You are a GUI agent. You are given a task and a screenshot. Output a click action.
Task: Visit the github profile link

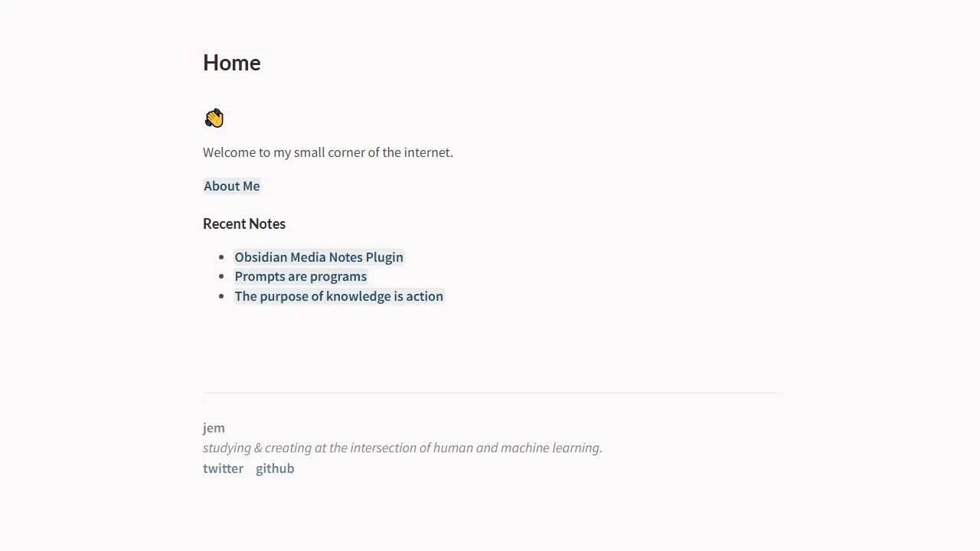point(275,468)
